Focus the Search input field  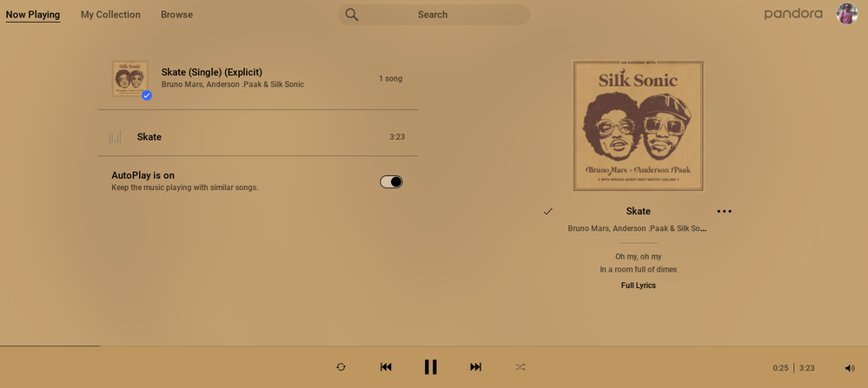point(434,15)
